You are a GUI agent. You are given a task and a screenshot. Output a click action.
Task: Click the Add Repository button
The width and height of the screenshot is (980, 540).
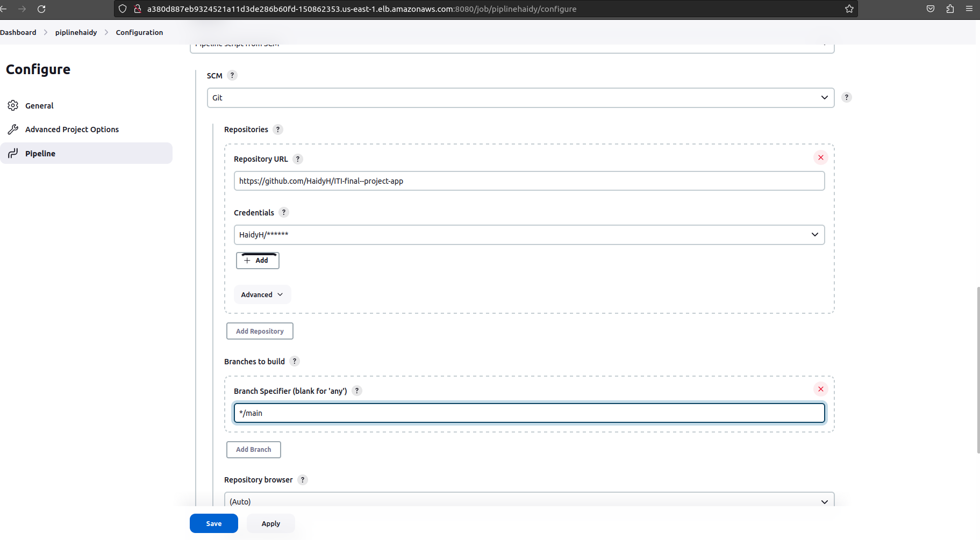[x=260, y=331]
